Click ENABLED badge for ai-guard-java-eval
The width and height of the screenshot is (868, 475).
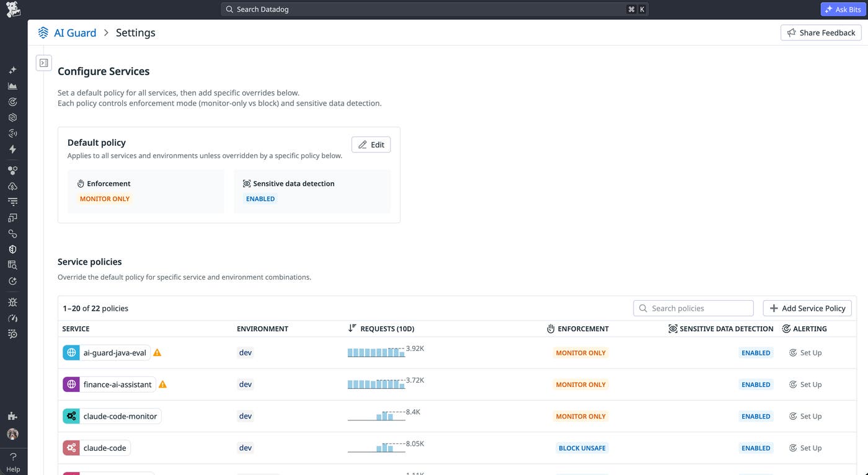756,353
